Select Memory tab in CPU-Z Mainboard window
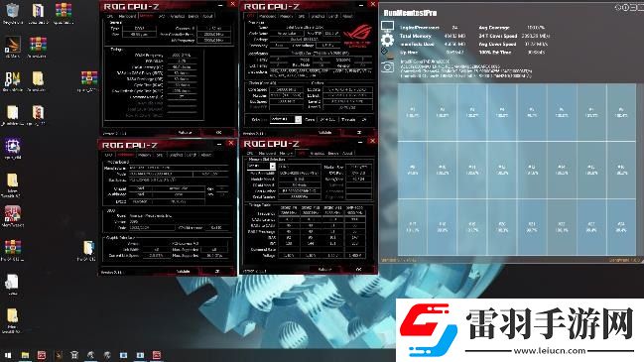Image resolution: width=644 pixels, height=362 pixels. pyautogui.click(x=144, y=155)
